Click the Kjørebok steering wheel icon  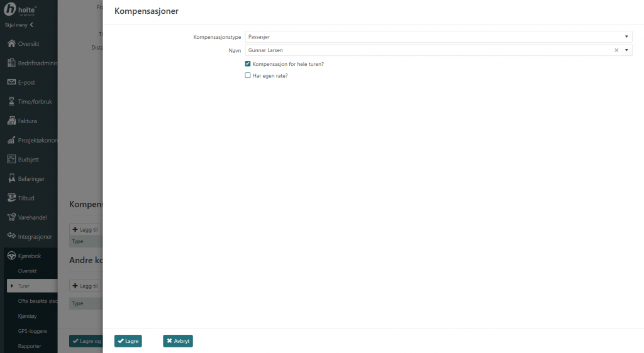[x=11, y=256]
